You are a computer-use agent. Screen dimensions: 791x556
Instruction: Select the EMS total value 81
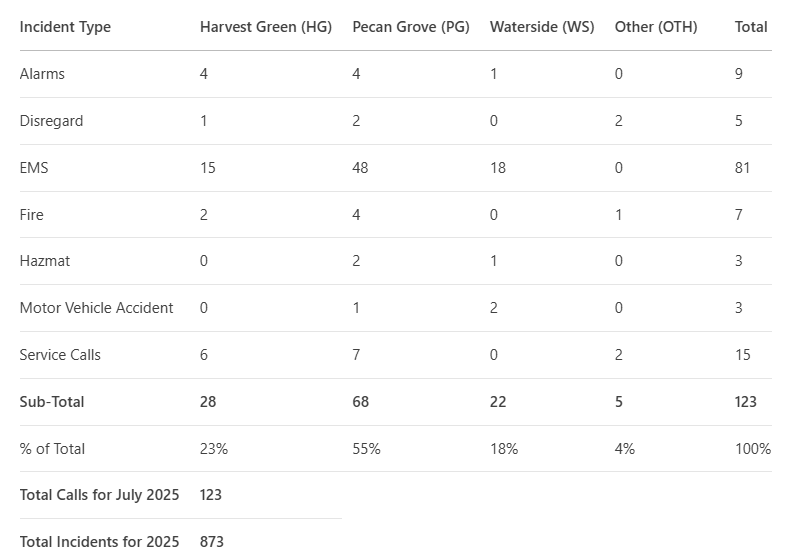tap(742, 168)
